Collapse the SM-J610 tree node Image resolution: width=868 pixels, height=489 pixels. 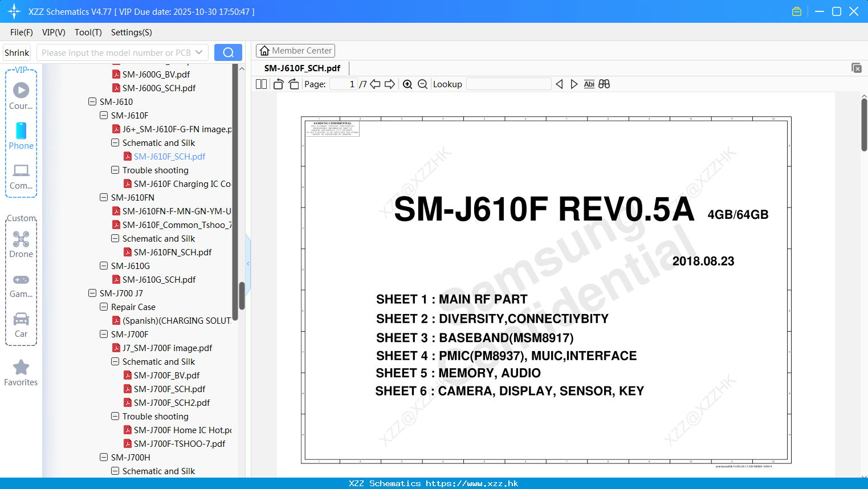click(92, 101)
